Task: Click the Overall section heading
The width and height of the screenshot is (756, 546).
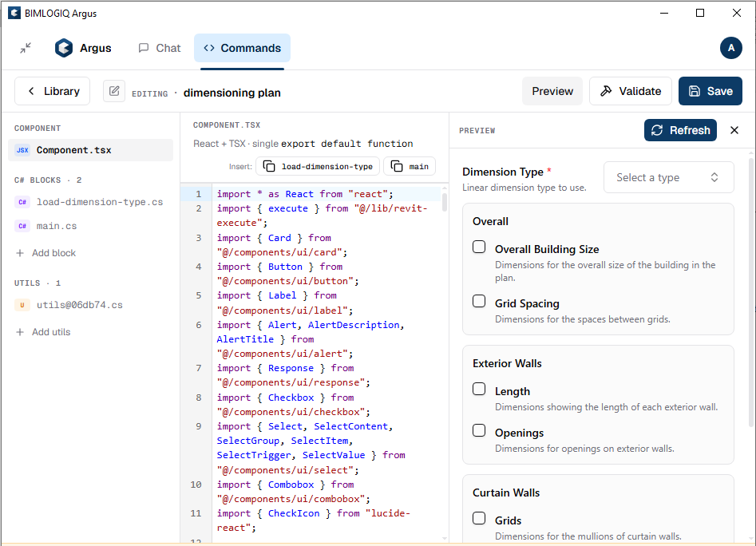Action: tap(490, 222)
